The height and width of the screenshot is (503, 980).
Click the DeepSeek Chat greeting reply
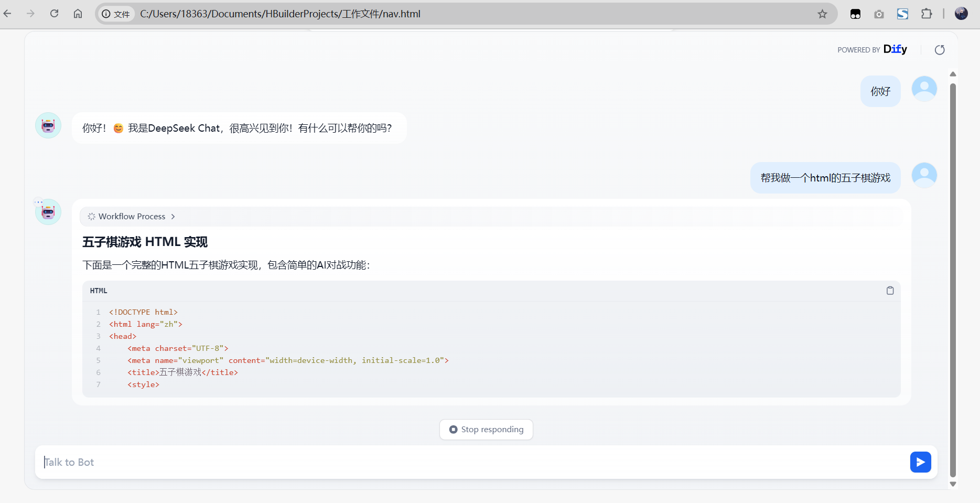pyautogui.click(x=239, y=128)
